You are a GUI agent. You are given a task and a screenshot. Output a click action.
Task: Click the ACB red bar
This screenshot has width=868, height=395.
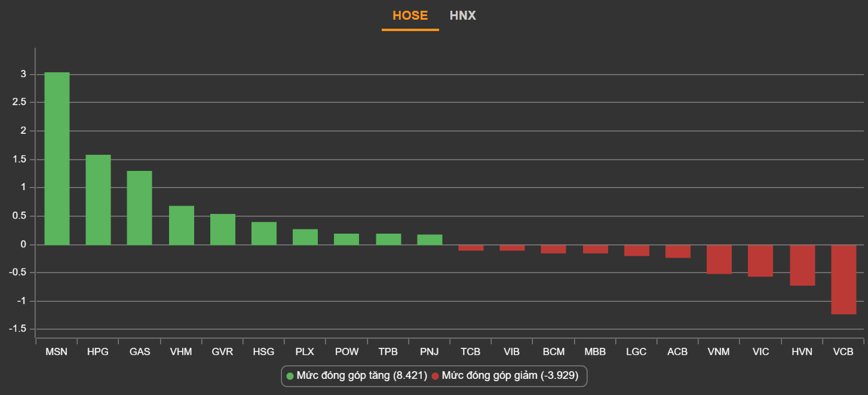(677, 252)
